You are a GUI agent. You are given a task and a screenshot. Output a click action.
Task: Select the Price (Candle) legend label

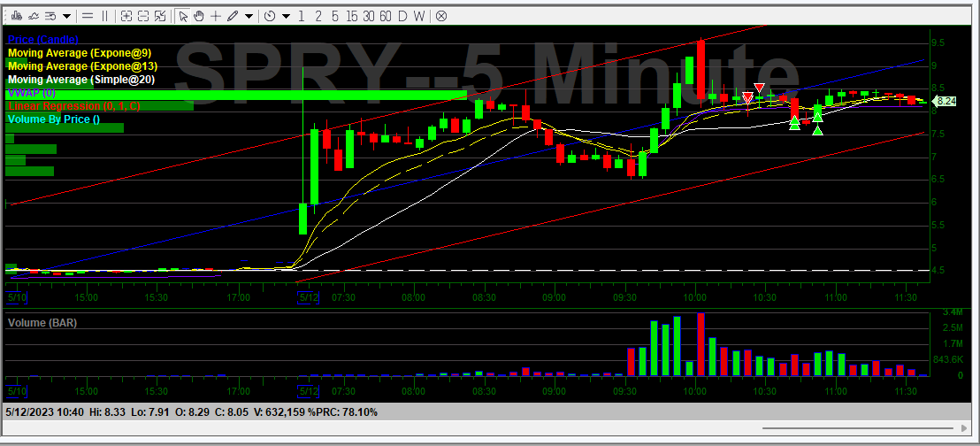(43, 40)
